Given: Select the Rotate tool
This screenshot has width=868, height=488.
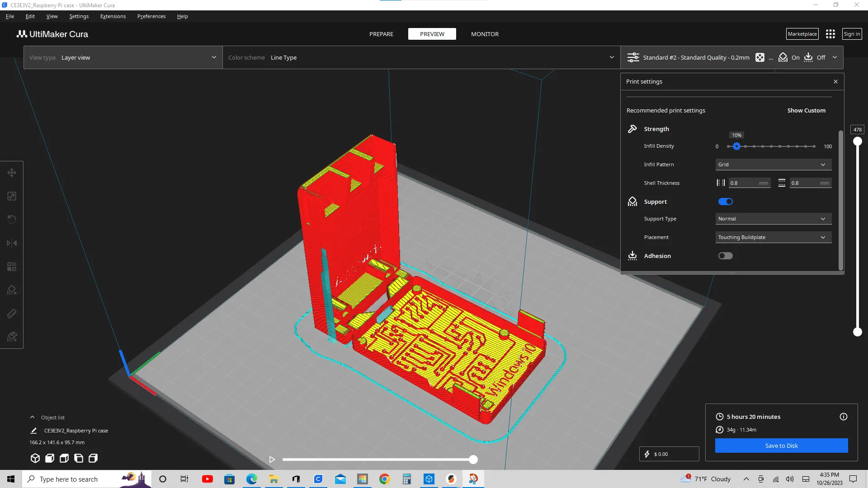Looking at the screenshot, I should (11, 219).
